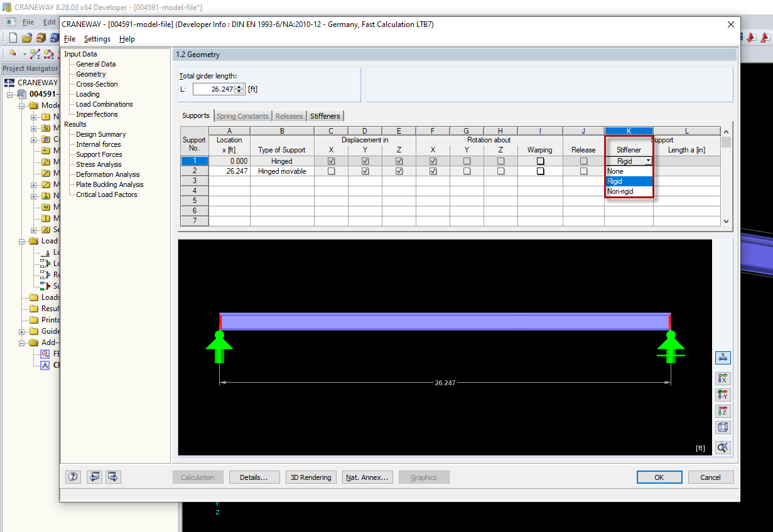
Task: Select Non-rigid from the Stiffener dropdown
Action: (629, 191)
